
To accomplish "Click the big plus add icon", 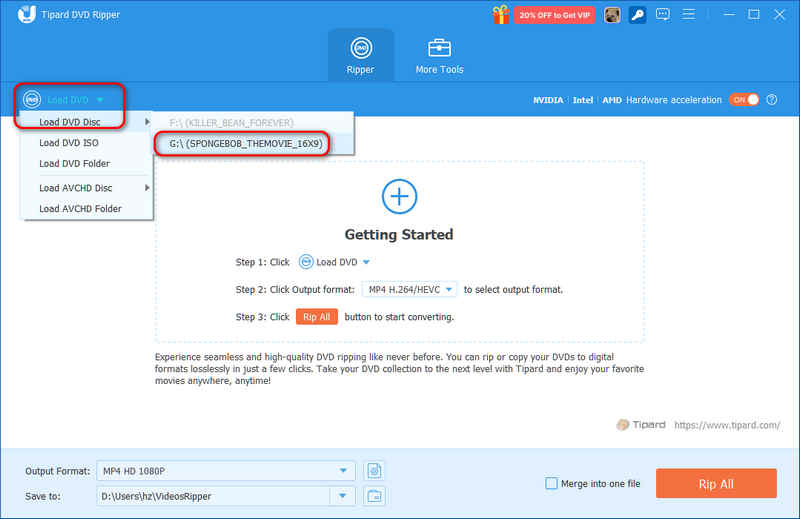I will [399, 196].
